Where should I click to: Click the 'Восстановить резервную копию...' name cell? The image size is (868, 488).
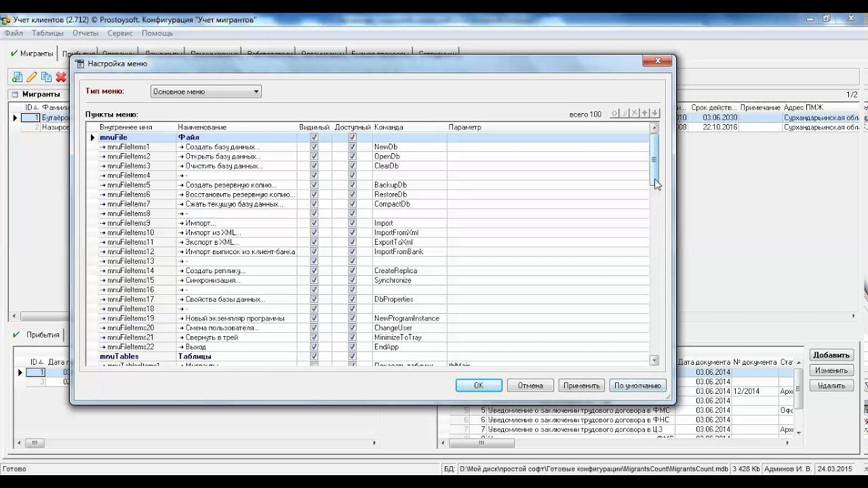coord(237,195)
